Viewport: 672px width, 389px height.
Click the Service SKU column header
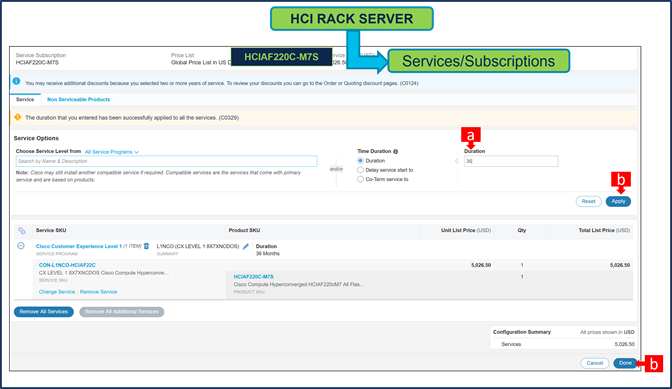tap(51, 230)
